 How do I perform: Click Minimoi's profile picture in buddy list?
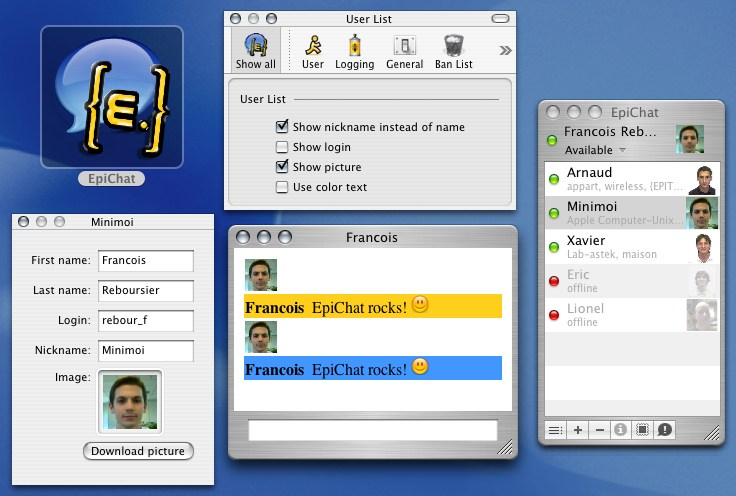tap(702, 213)
